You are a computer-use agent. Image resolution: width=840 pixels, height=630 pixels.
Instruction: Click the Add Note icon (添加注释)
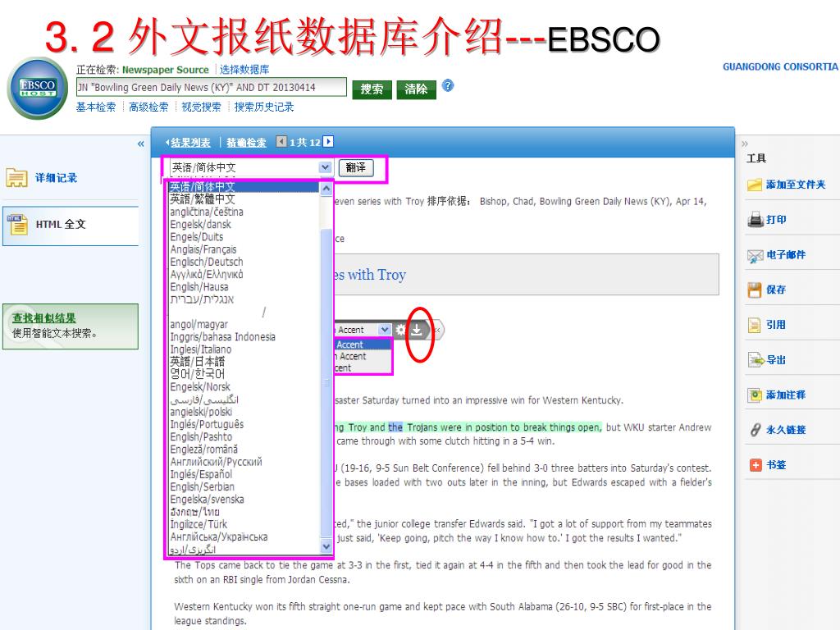[x=755, y=395]
